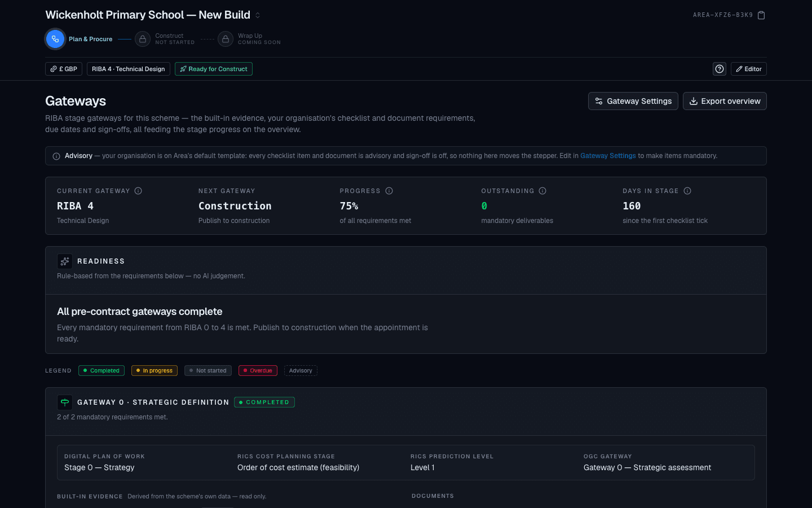The height and width of the screenshot is (508, 812).
Task: Click the Completed legend chip
Action: click(x=101, y=370)
